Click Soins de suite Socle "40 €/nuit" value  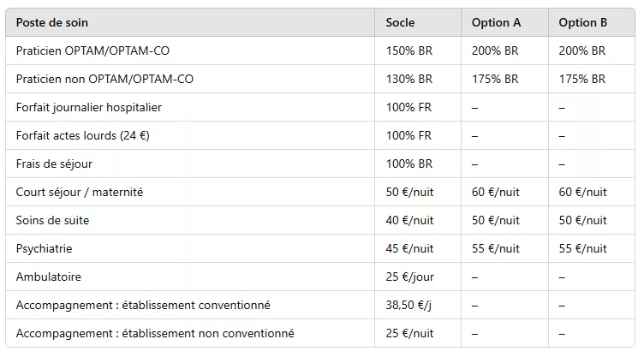coord(409,221)
